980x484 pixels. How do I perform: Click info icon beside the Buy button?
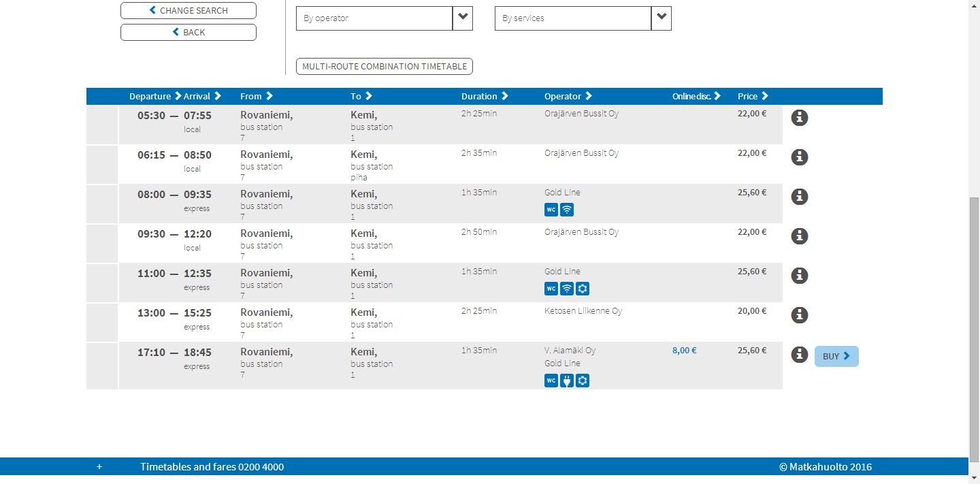coord(800,355)
